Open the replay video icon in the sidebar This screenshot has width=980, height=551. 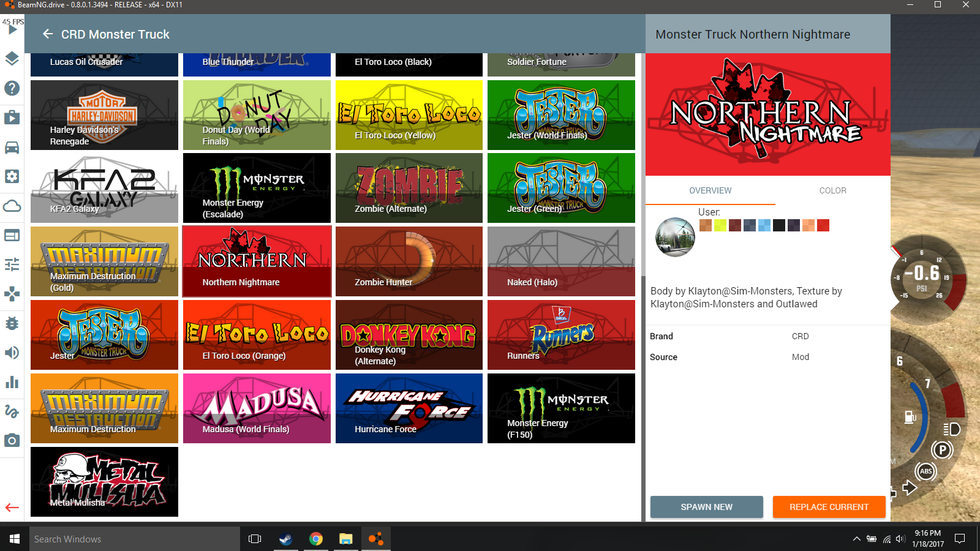point(12,118)
